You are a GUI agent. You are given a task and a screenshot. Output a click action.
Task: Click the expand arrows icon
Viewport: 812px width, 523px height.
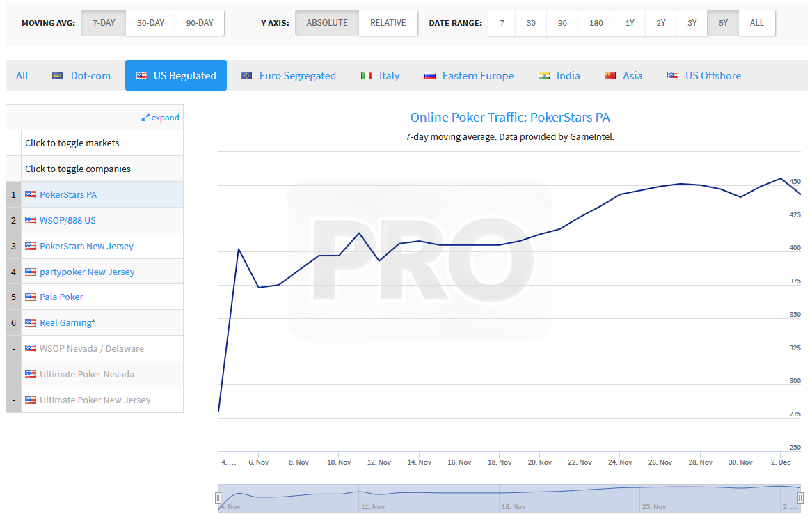click(145, 118)
